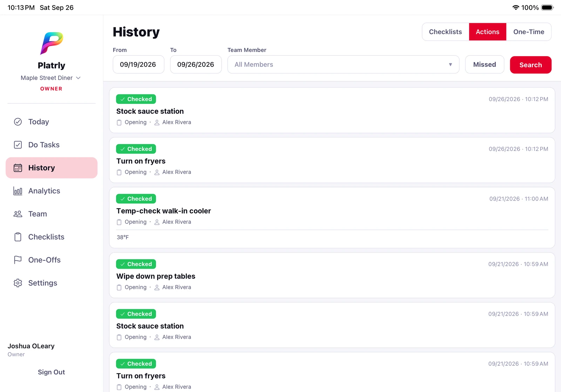Click clipboard icon under Temp-check walk-in cooler
The height and width of the screenshot is (392, 561).
(119, 222)
